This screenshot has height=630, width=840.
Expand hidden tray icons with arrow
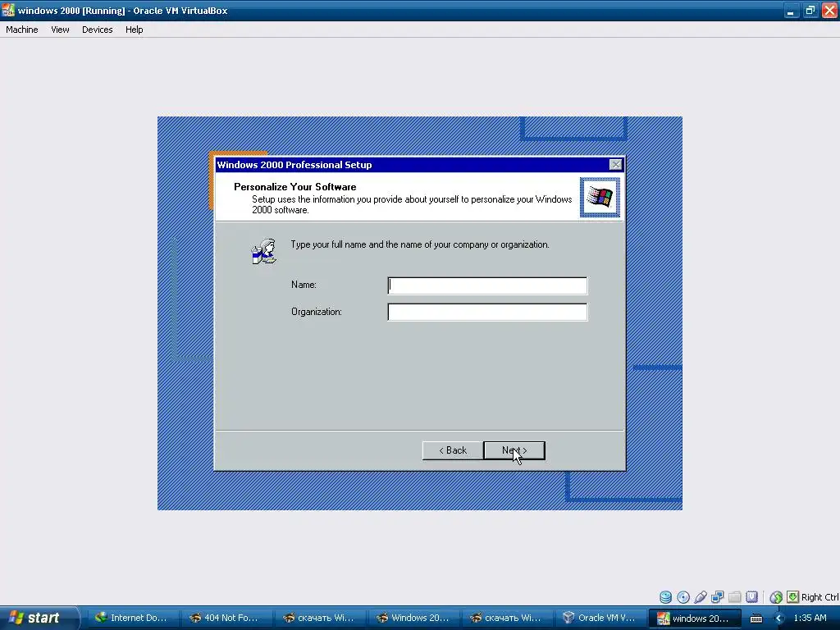(779, 619)
